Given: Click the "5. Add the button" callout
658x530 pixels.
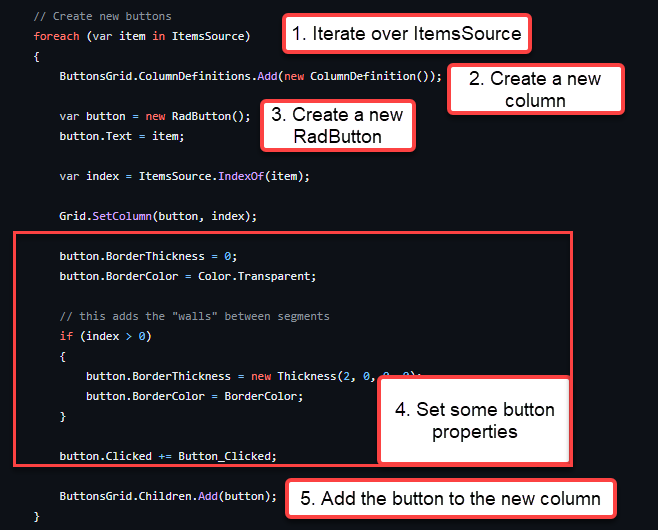Looking at the screenshot, I should pyautogui.click(x=449, y=498).
